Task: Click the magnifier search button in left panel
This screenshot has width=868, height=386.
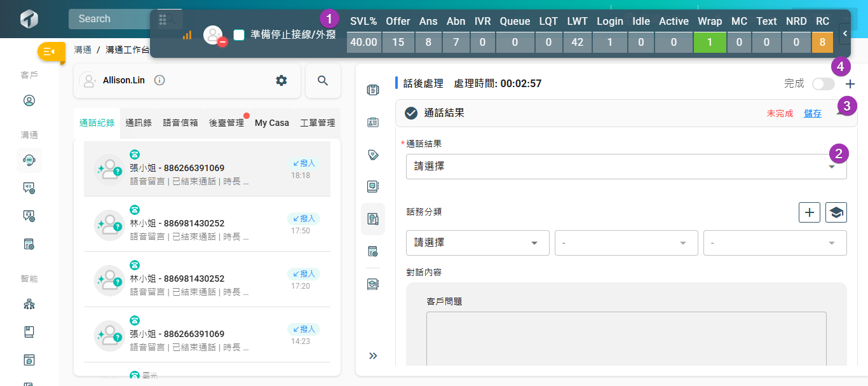Action: (323, 80)
